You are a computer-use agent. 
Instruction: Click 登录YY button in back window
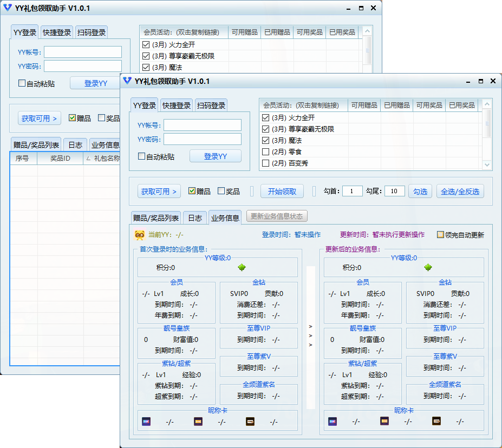pos(95,83)
